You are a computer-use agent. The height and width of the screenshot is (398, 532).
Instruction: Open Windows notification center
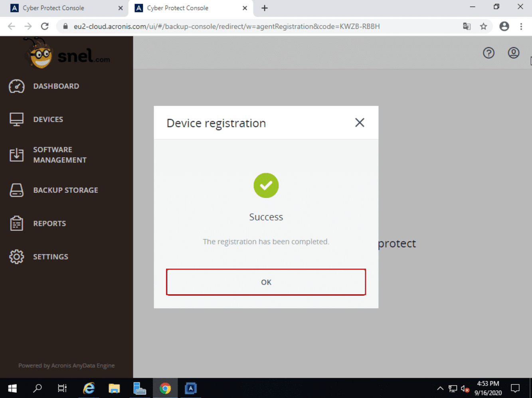point(515,388)
